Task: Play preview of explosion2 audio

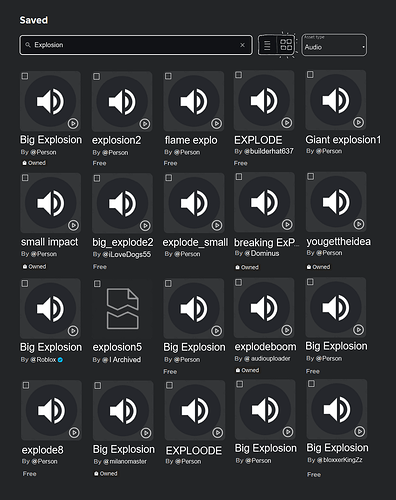Action: pos(144,124)
